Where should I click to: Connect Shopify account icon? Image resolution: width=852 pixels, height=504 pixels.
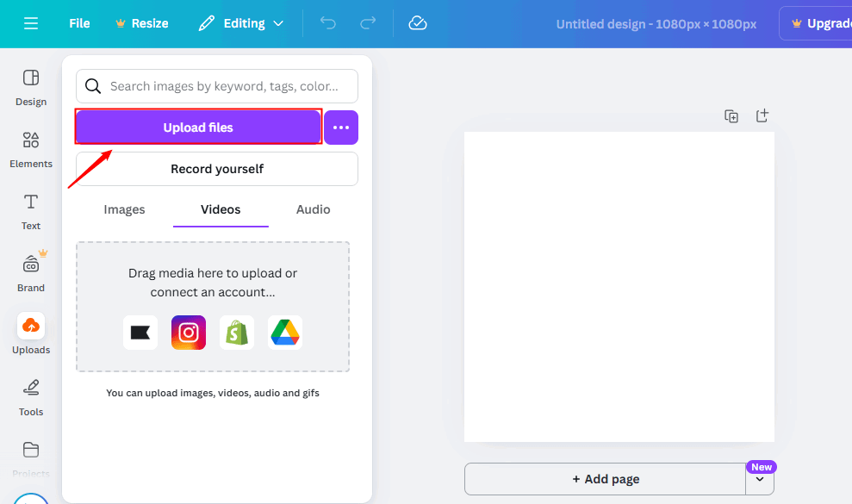point(237,333)
